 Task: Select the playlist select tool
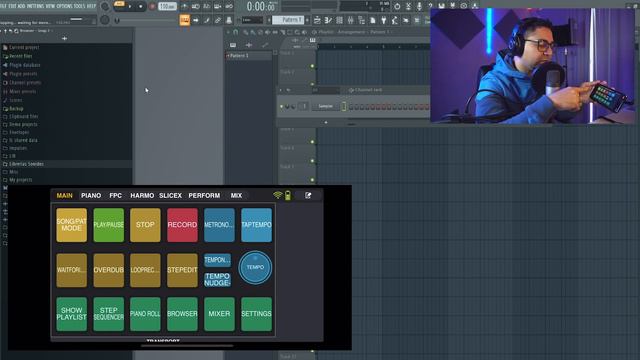[x=289, y=32]
